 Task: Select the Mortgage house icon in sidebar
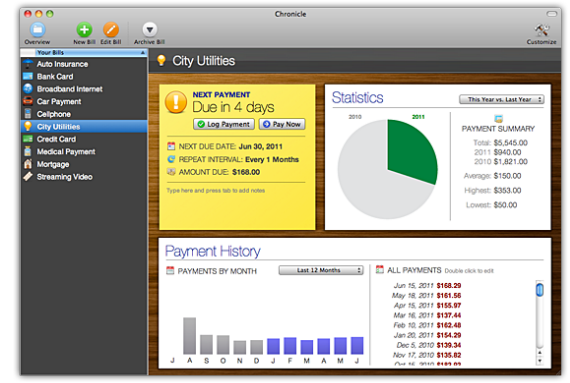click(x=28, y=164)
